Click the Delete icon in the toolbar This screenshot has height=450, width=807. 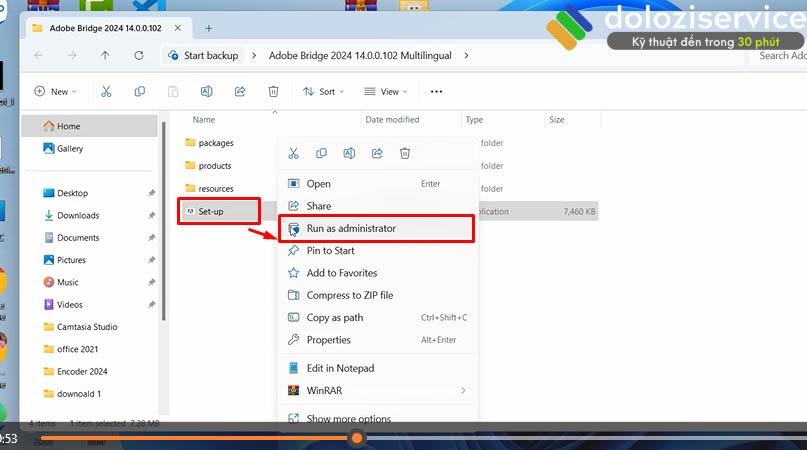[273, 91]
